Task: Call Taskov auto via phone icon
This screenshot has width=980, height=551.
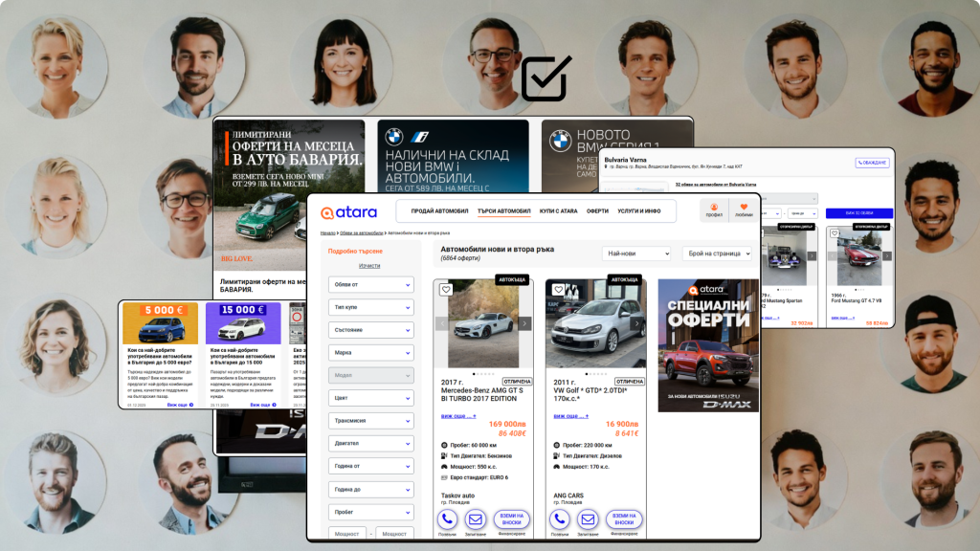Action: point(447,519)
